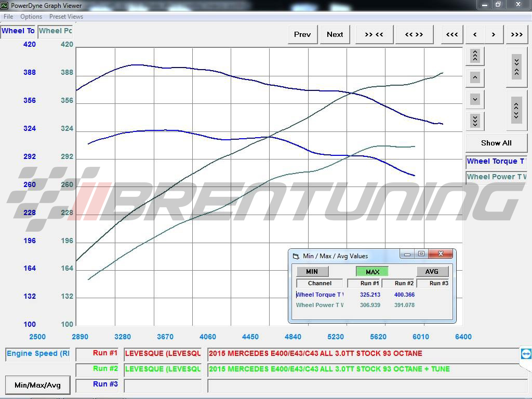Click the Show All button

(x=496, y=143)
